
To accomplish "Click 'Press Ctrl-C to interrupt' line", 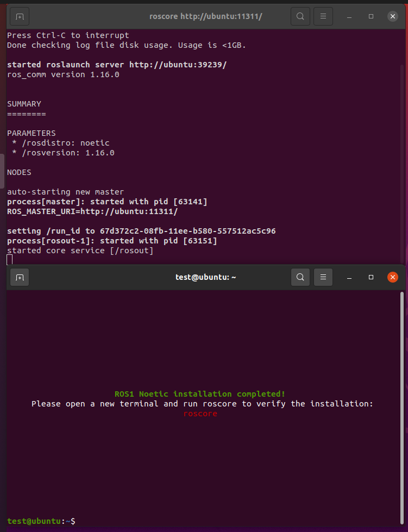I will point(68,35).
